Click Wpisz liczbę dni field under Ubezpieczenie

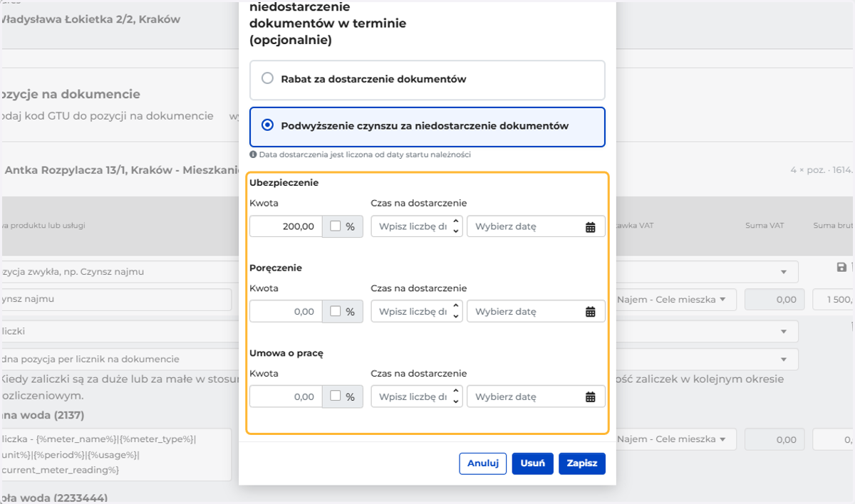tap(417, 226)
